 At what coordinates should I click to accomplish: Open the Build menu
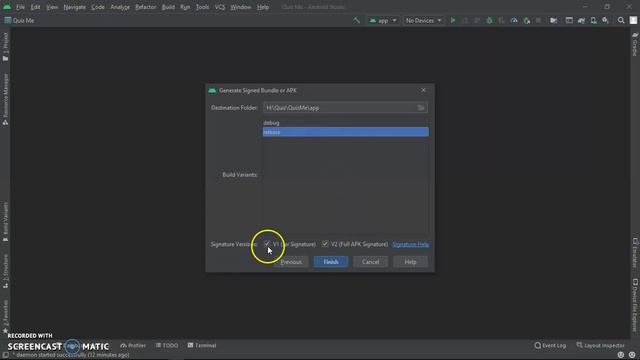point(168,7)
